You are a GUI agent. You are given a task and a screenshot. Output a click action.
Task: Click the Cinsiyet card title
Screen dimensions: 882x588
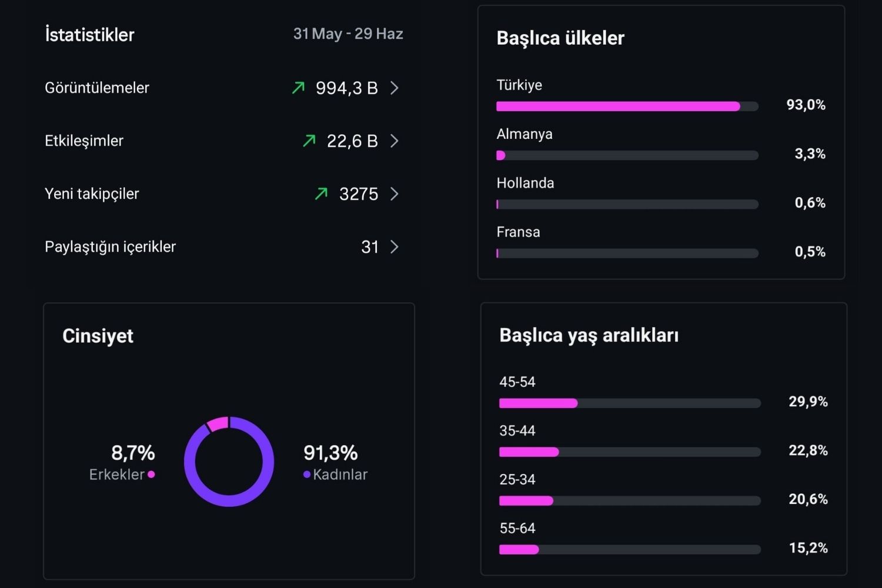(x=98, y=336)
